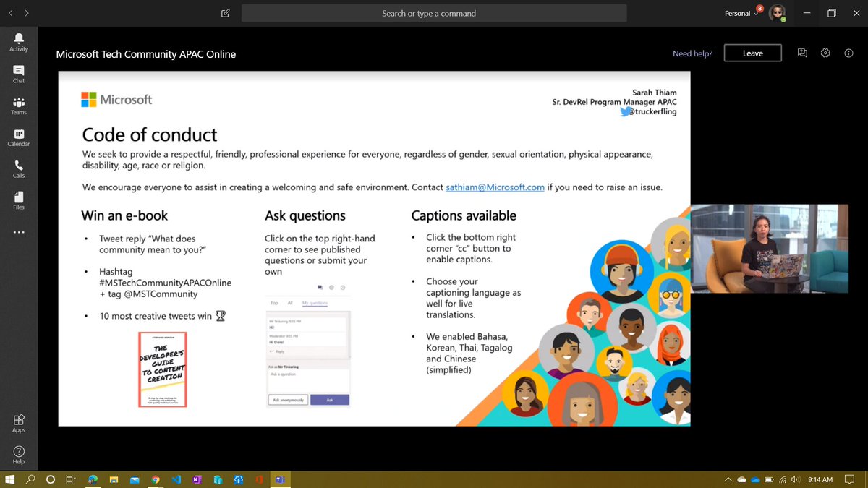The height and width of the screenshot is (488, 868).
Task: Leave the live event
Action: point(752,53)
